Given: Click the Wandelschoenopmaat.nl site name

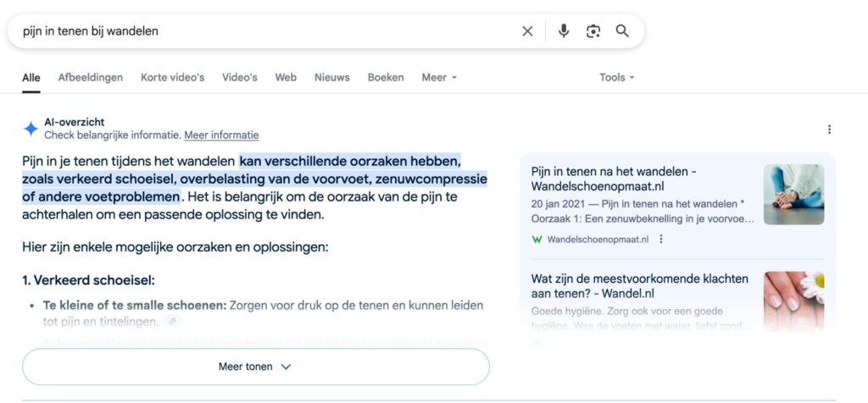Looking at the screenshot, I should [x=598, y=240].
